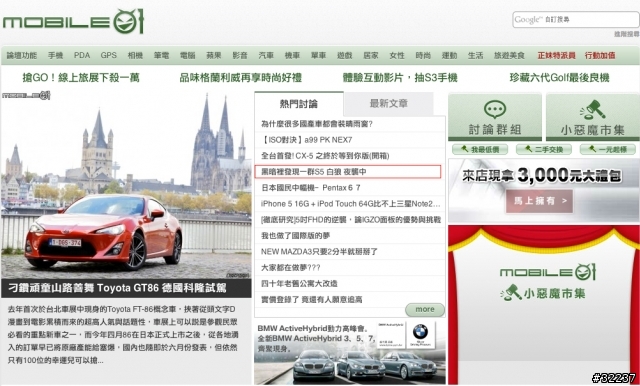The height and width of the screenshot is (386, 640).
Task: Open the 汽車 category
Action: (x=266, y=55)
